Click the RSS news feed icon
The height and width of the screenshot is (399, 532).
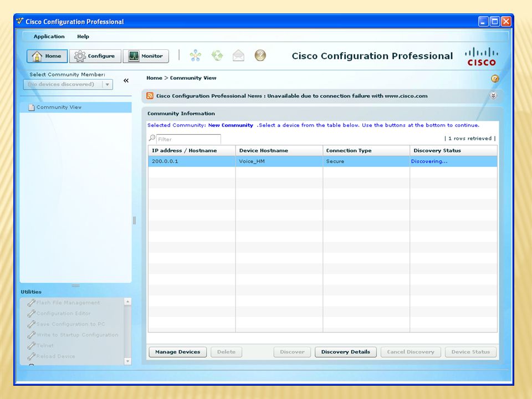click(x=150, y=96)
